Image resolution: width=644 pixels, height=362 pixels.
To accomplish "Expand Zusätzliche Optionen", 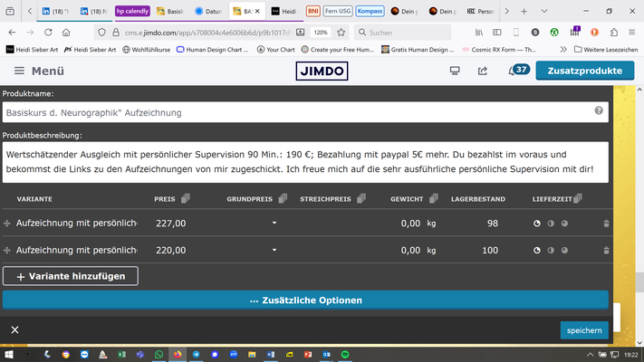I will (x=305, y=300).
